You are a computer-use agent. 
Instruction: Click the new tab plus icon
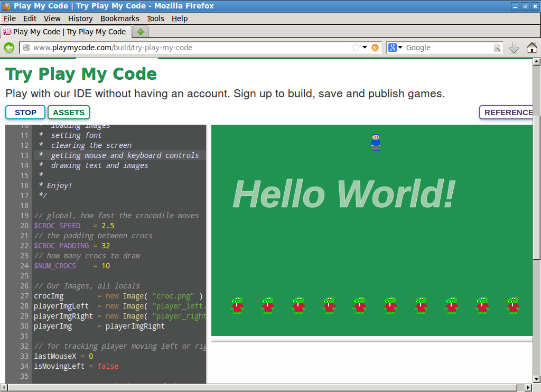pyautogui.click(x=141, y=32)
